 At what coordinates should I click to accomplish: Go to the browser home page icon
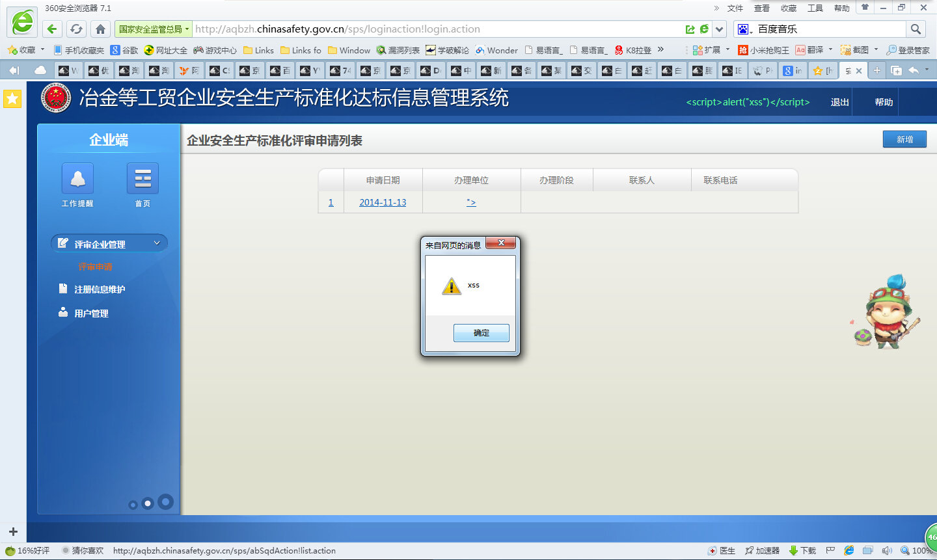click(x=100, y=29)
